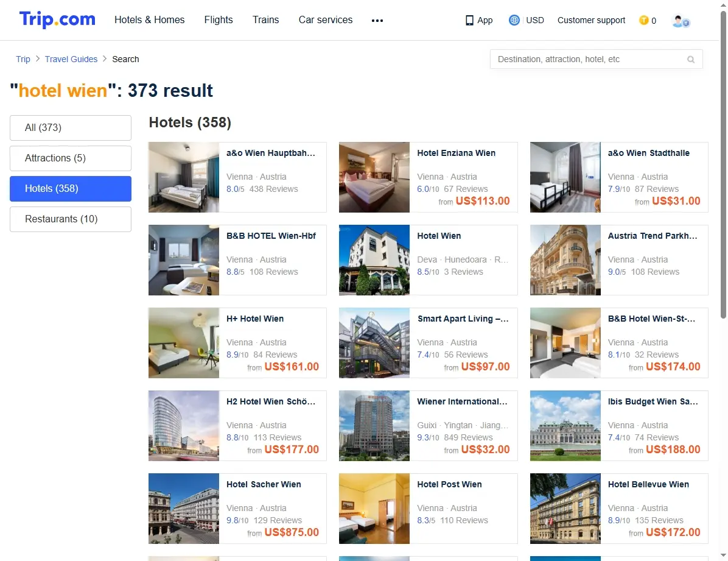This screenshot has height=561, width=728.
Task: Select the Restaurants (10) filter
Action: click(71, 219)
